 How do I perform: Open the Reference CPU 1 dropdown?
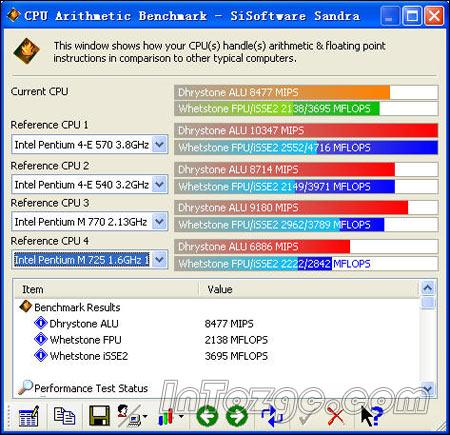point(160,144)
